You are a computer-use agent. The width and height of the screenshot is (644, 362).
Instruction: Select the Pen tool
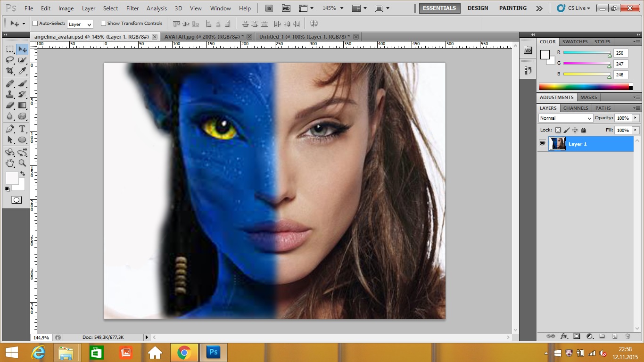(10, 129)
